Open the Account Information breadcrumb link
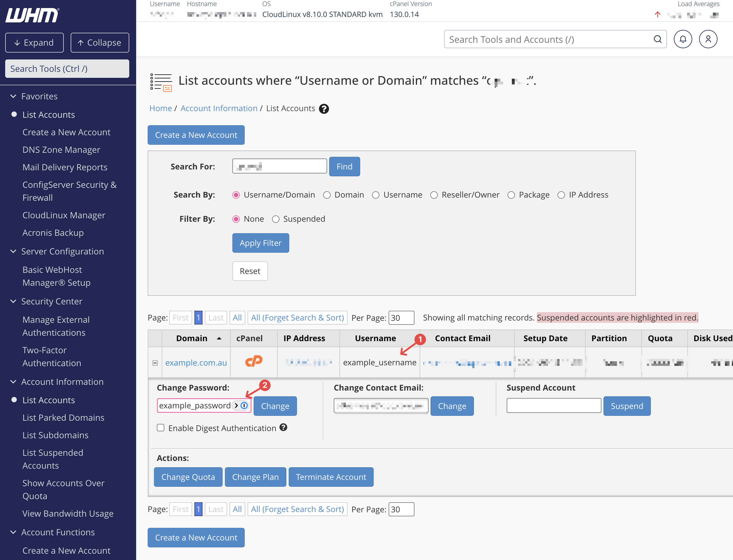This screenshot has height=560, width=733. (219, 108)
